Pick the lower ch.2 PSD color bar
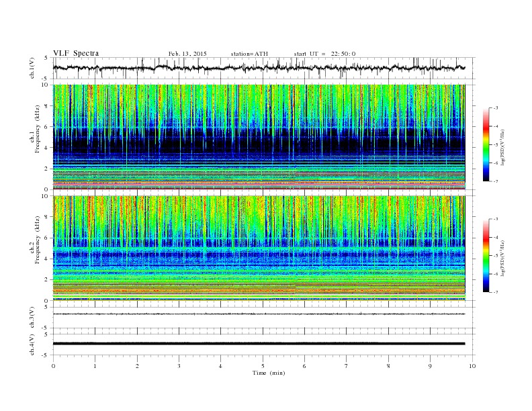The height and width of the screenshot is (411, 532). click(x=486, y=256)
